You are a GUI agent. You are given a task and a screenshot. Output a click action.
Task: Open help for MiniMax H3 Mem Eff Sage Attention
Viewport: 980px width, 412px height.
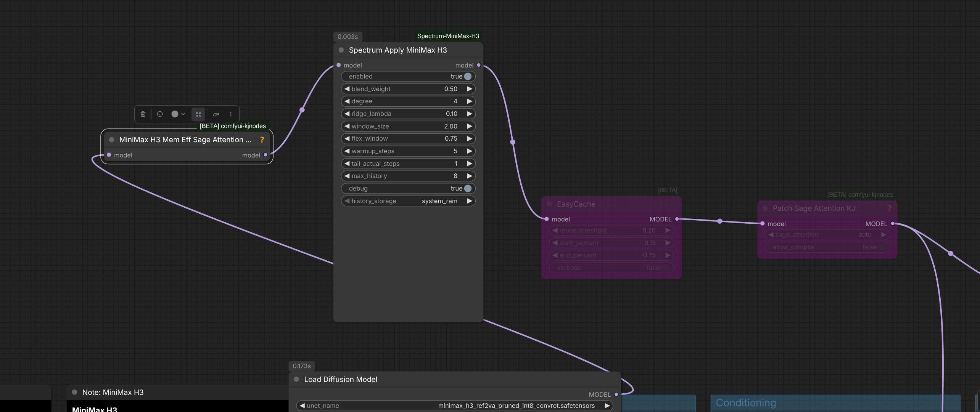[262, 139]
